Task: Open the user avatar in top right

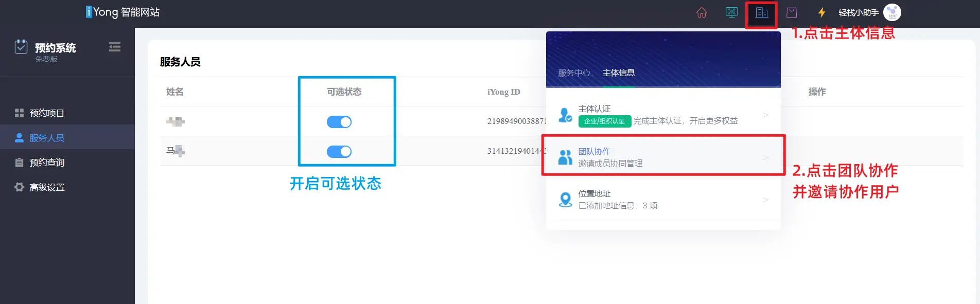Action: 892,12
